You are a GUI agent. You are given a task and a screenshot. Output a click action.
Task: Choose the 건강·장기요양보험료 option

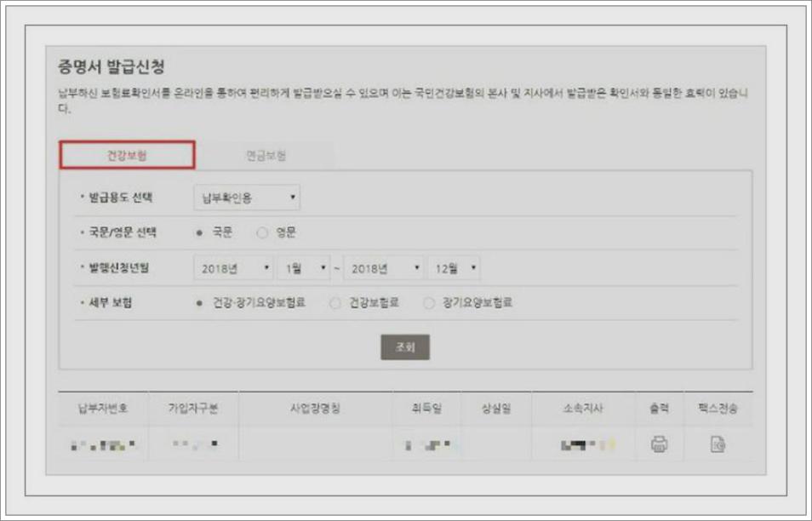coord(198,300)
